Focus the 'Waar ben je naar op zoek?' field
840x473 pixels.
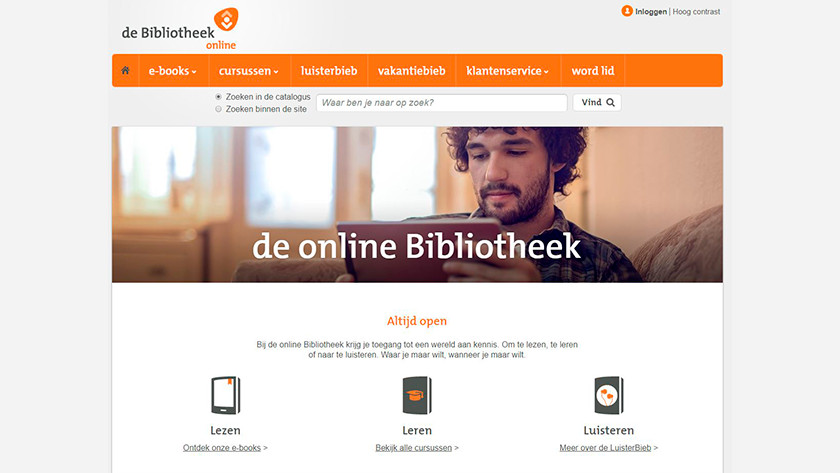pos(441,103)
